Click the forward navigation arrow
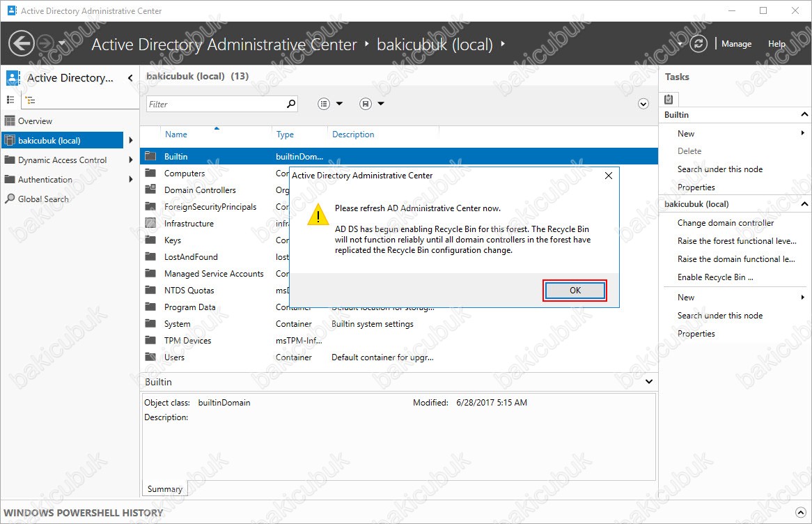The image size is (812, 524). pyautogui.click(x=46, y=43)
